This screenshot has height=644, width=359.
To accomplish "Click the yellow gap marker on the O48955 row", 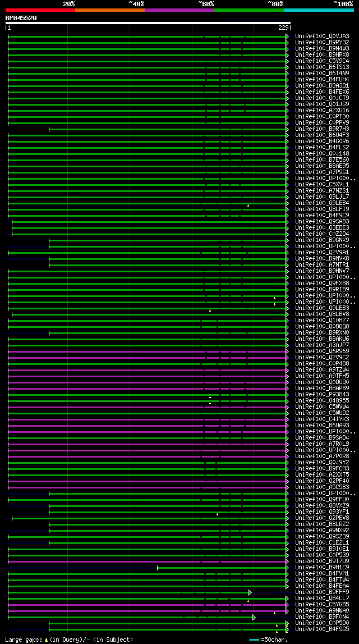I will pyautogui.click(x=210, y=403).
